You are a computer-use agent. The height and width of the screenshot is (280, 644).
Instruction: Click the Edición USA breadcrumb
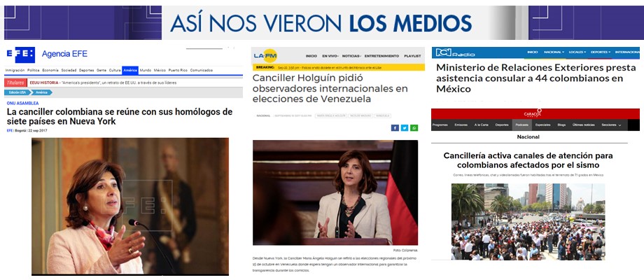click(x=17, y=92)
